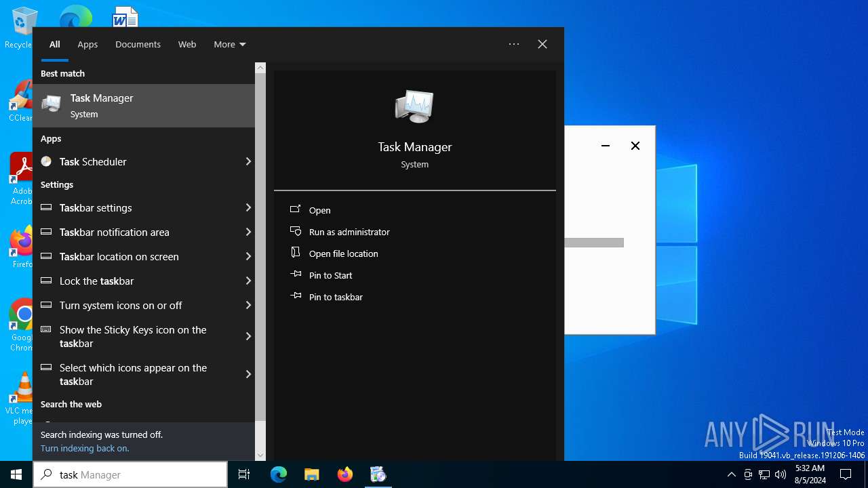This screenshot has width=868, height=488.
Task: Open the network tray icon
Action: 764,474
